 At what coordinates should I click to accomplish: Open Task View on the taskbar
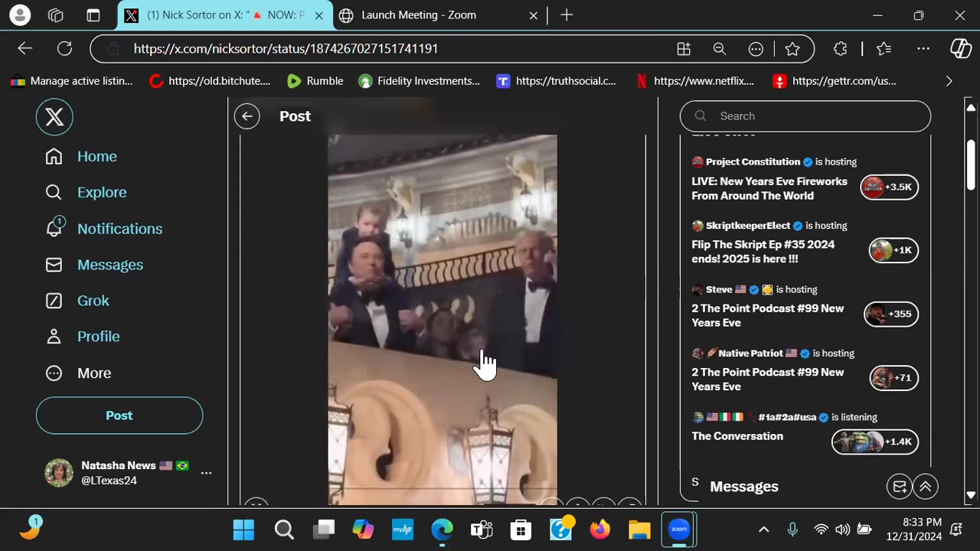[324, 530]
